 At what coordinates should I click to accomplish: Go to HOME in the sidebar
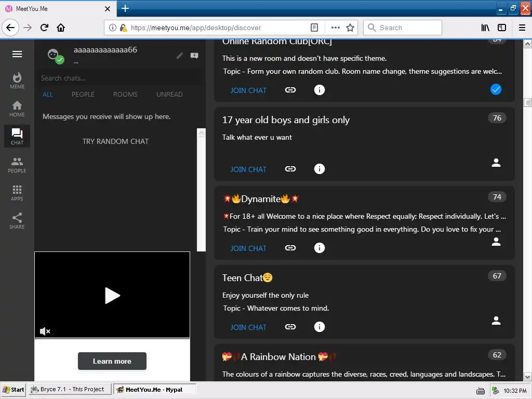[x=17, y=109]
